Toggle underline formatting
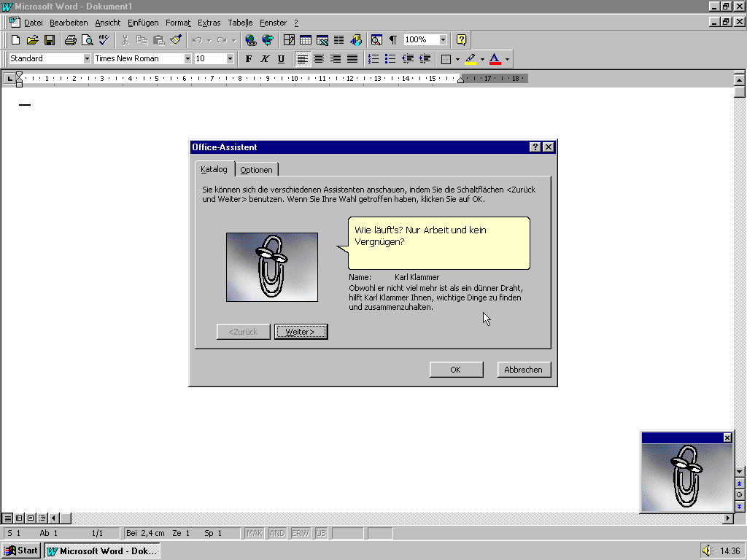This screenshot has height=560, width=747. pyautogui.click(x=281, y=58)
